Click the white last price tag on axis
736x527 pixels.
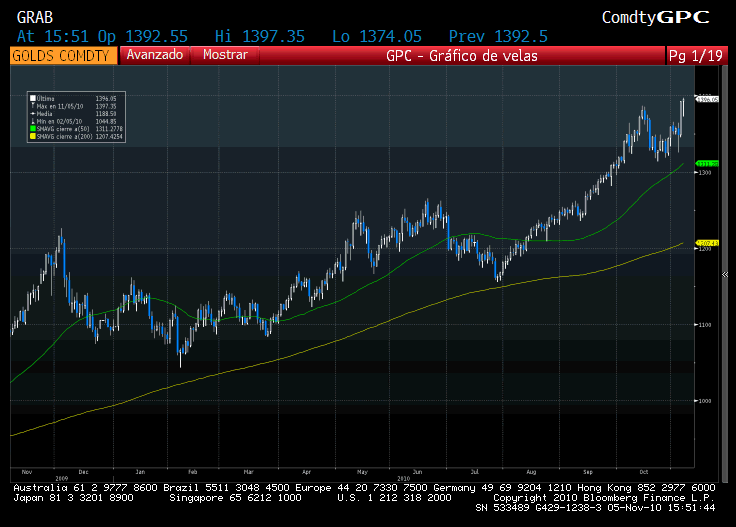click(x=707, y=99)
